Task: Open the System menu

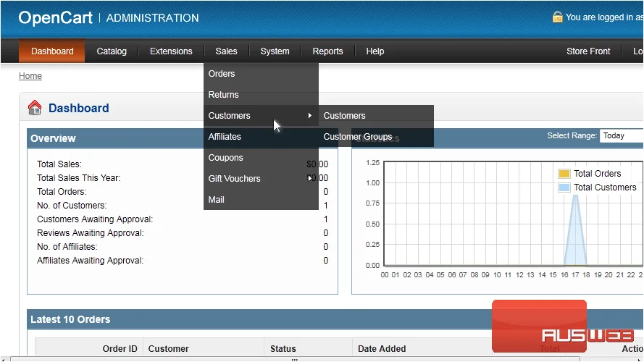Action: pyautogui.click(x=275, y=51)
